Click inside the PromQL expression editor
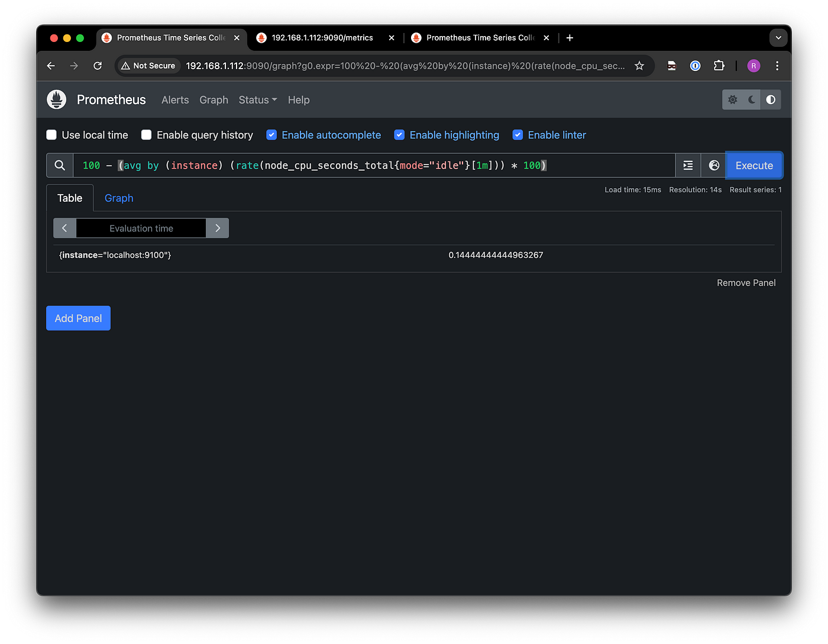The width and height of the screenshot is (828, 644). tap(374, 166)
